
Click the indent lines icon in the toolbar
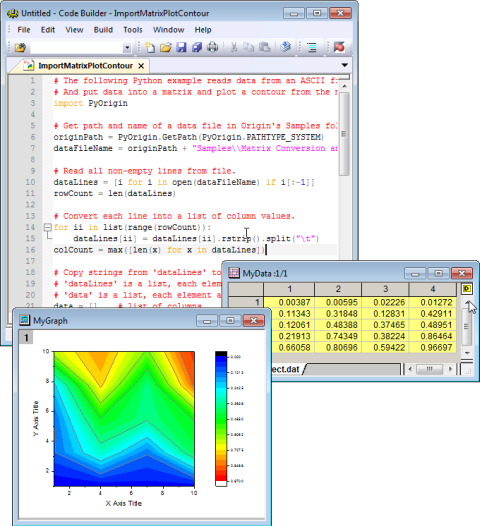tap(312, 48)
